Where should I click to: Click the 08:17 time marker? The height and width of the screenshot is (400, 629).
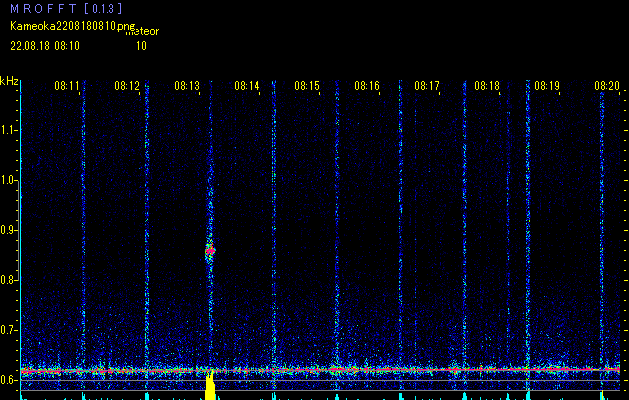(x=427, y=86)
